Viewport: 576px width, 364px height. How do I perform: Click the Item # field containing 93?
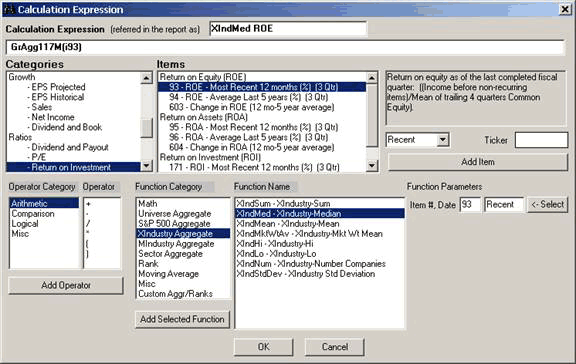470,205
